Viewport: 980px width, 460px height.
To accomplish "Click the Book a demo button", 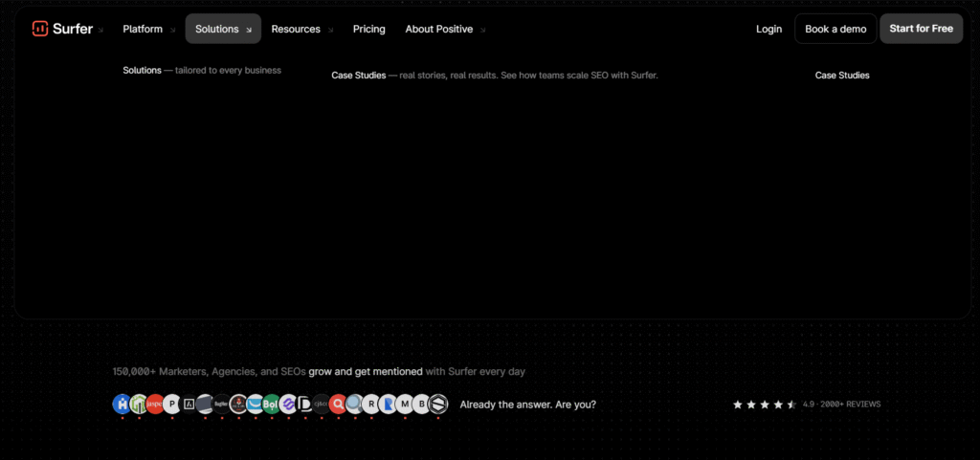I will click(835, 29).
